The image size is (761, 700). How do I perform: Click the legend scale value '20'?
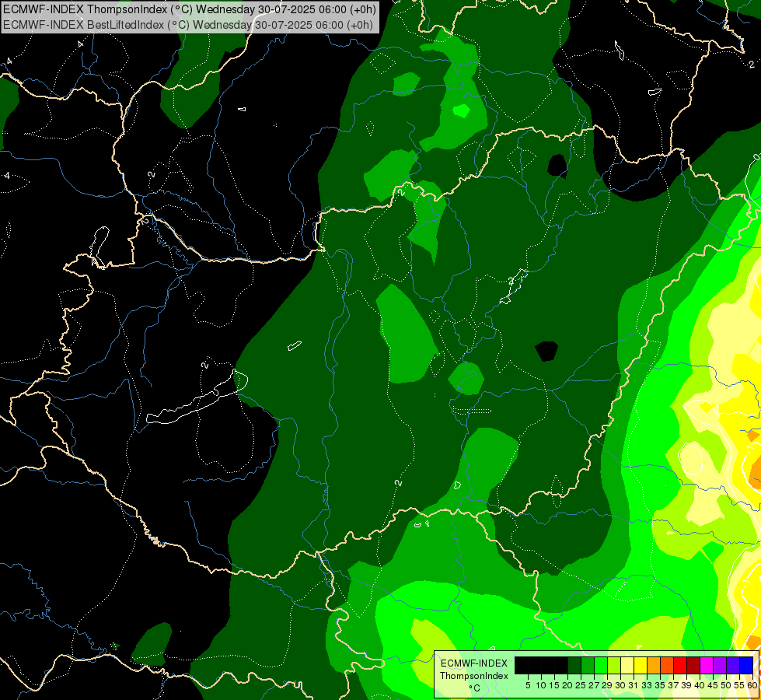click(x=568, y=685)
